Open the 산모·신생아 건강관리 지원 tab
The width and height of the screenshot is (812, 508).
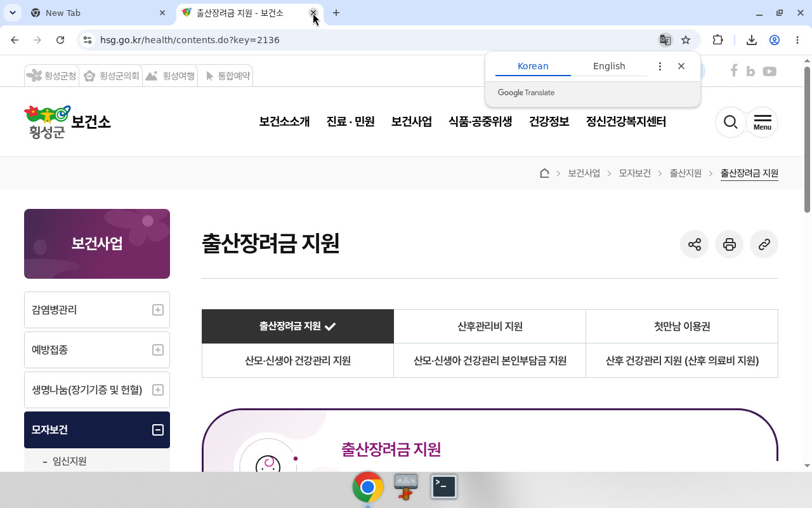coord(298,361)
